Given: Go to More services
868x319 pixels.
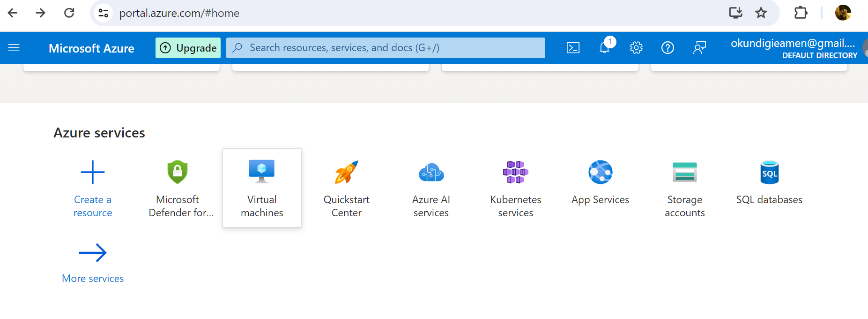Looking at the screenshot, I should [x=93, y=263].
